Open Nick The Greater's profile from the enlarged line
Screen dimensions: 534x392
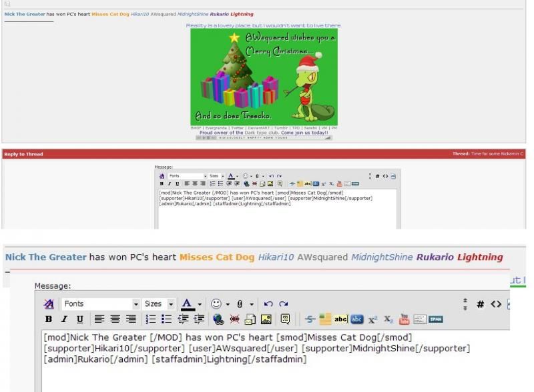click(46, 257)
